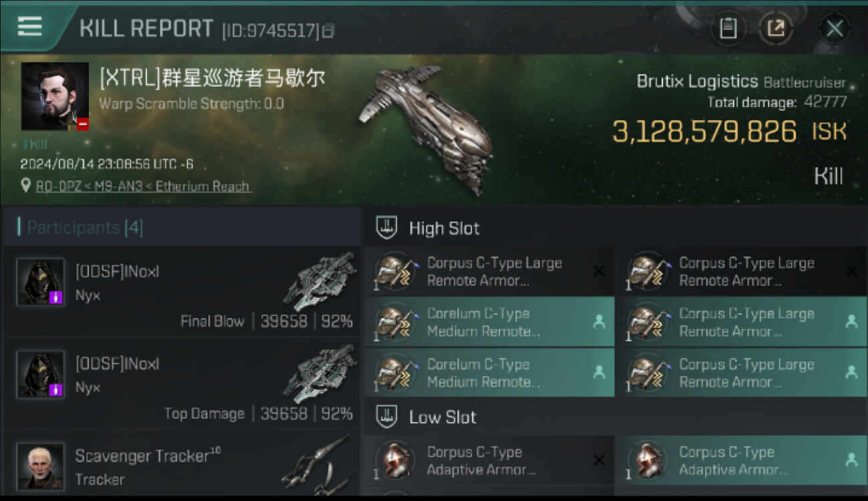Select Participants [4] tab header
The height and width of the screenshot is (501, 868).
(85, 228)
